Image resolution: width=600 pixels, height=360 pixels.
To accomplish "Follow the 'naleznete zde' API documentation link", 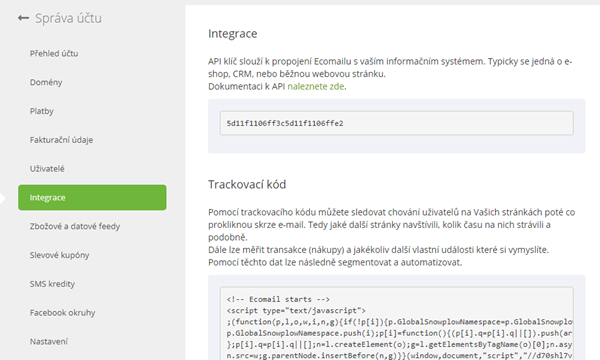I will pos(316,86).
